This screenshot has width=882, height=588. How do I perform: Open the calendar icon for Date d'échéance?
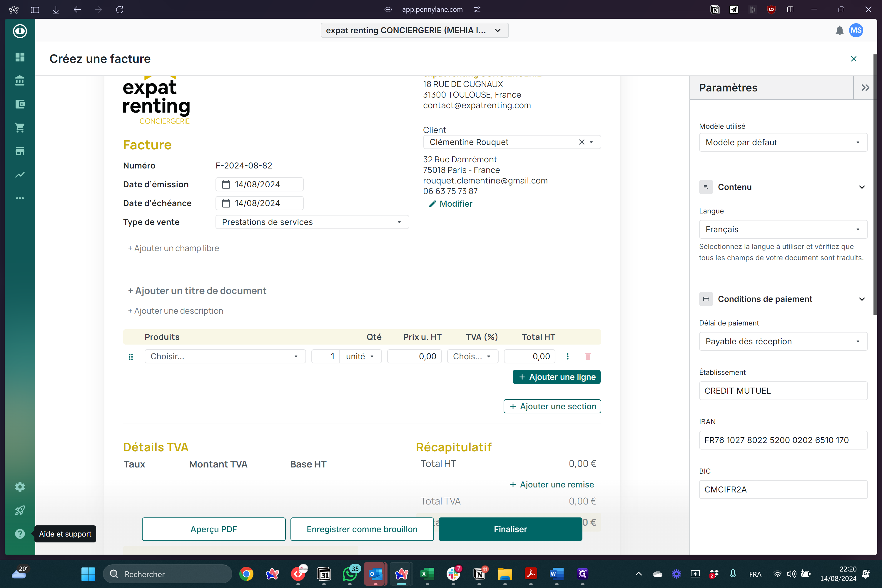coord(226,203)
